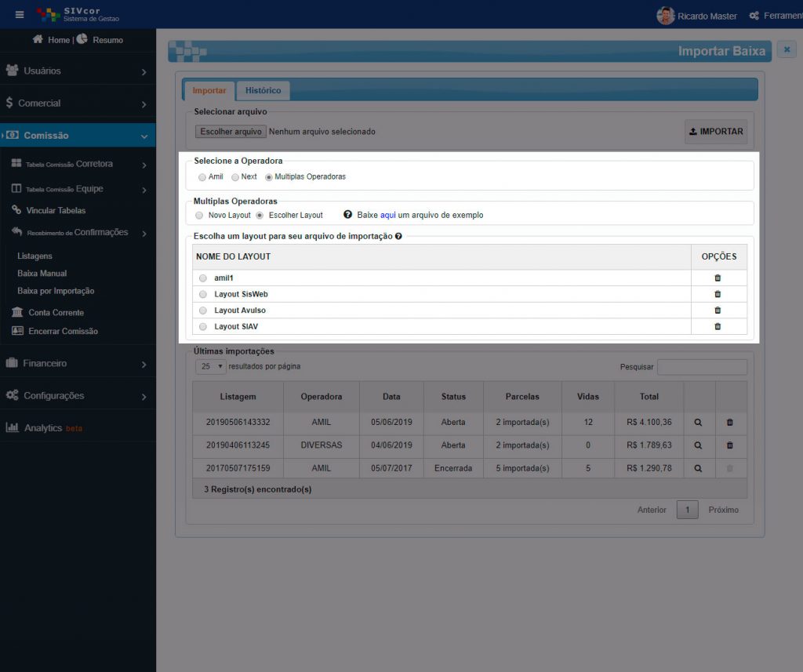Delete import 20190406113245
This screenshot has width=803, height=672.
click(730, 445)
